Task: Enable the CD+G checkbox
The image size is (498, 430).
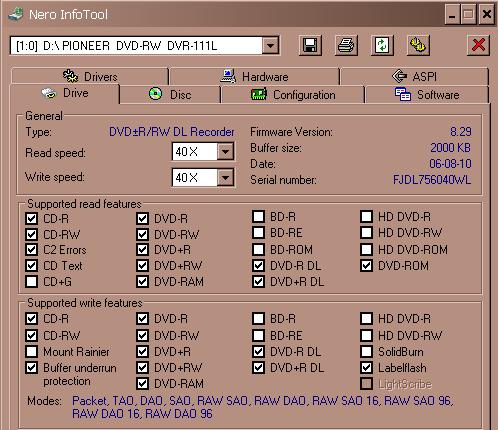Action: coord(31,282)
